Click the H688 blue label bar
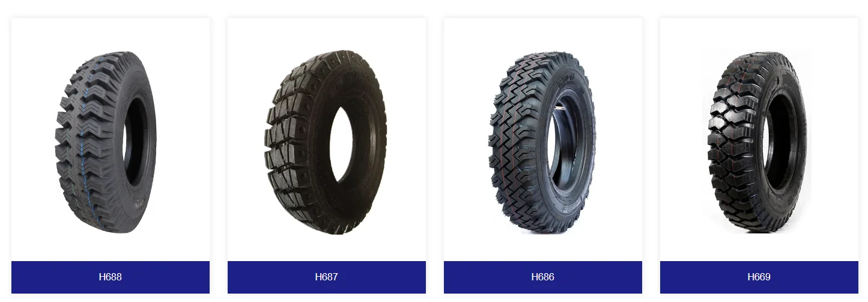868x302 pixels. pos(111,277)
